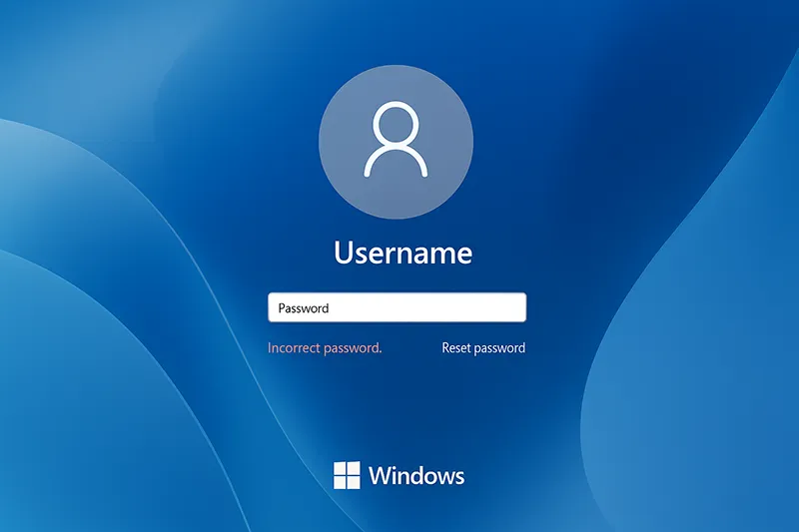Focus the Password input field

pos(397,307)
